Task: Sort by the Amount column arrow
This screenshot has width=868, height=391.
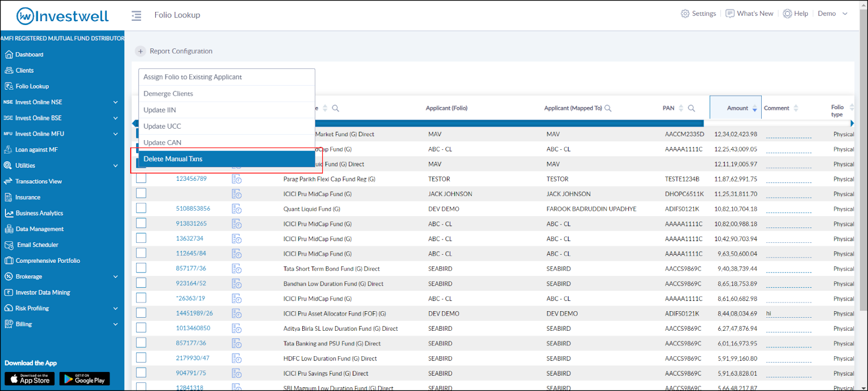Action: click(755, 109)
